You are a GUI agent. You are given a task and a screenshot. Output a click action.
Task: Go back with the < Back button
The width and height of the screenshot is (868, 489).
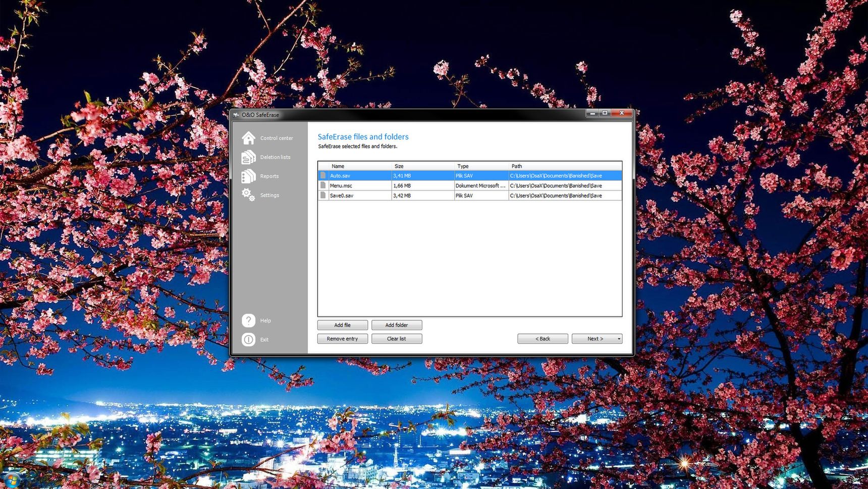tap(542, 338)
